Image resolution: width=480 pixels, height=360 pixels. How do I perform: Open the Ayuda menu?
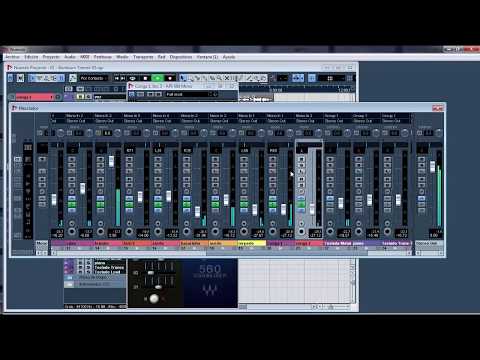click(x=229, y=57)
